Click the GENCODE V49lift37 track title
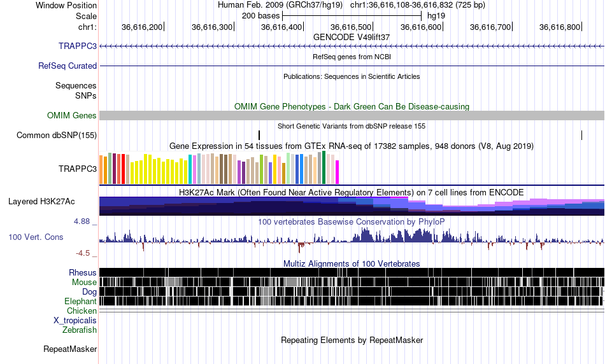Image resolution: width=605 pixels, height=364 pixels. (x=352, y=38)
